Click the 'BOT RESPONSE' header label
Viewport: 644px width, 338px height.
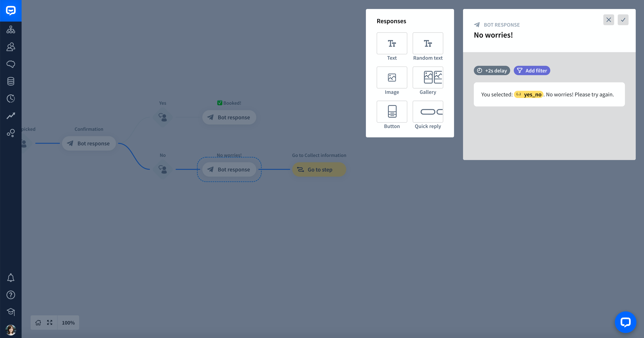[x=502, y=25]
